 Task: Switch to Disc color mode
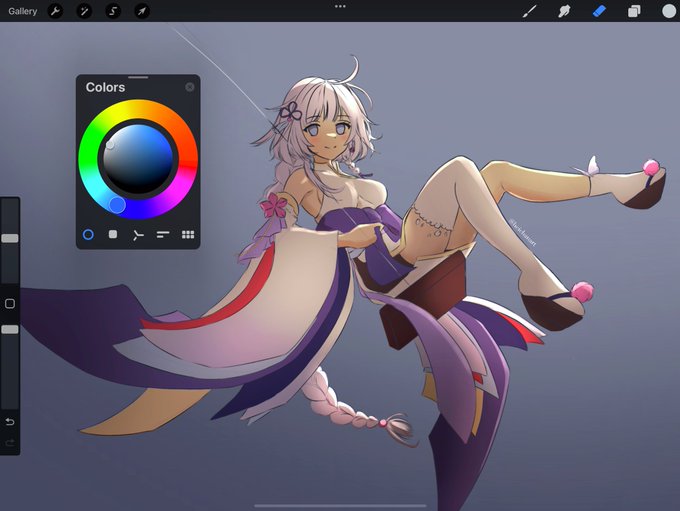(x=88, y=235)
